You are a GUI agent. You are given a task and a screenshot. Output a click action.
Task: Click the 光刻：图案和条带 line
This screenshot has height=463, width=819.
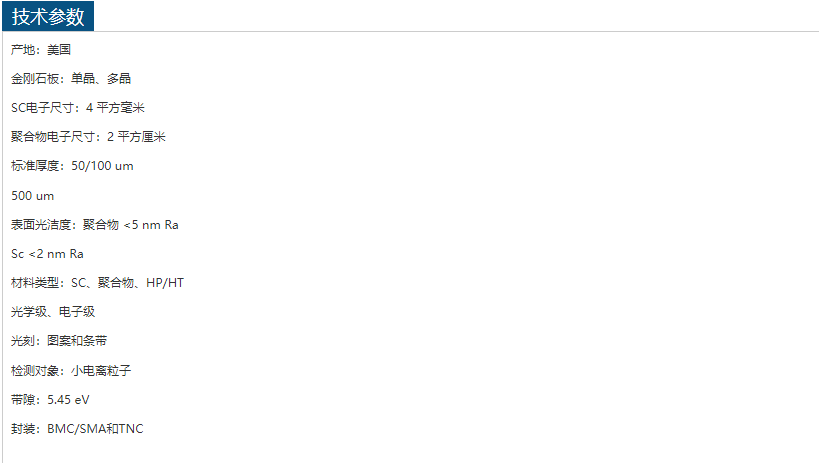tap(59, 341)
